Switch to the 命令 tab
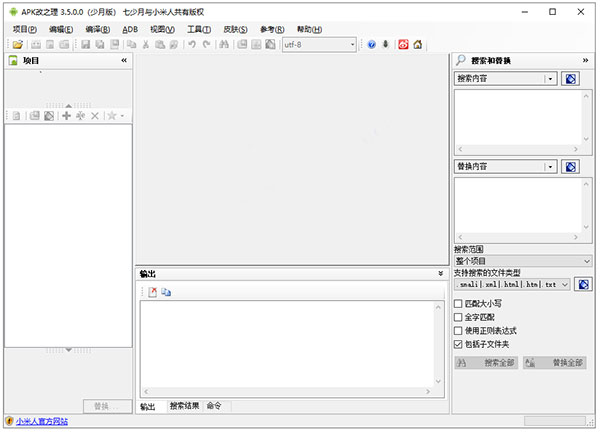Image resolution: width=600 pixels, height=432 pixels. point(214,406)
